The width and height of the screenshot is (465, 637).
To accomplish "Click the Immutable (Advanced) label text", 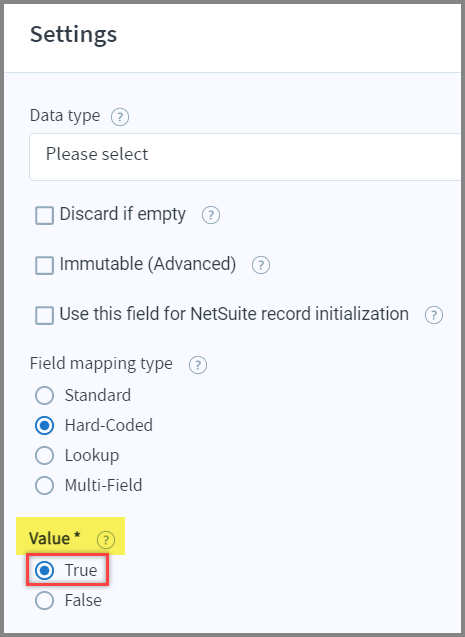I will (148, 264).
